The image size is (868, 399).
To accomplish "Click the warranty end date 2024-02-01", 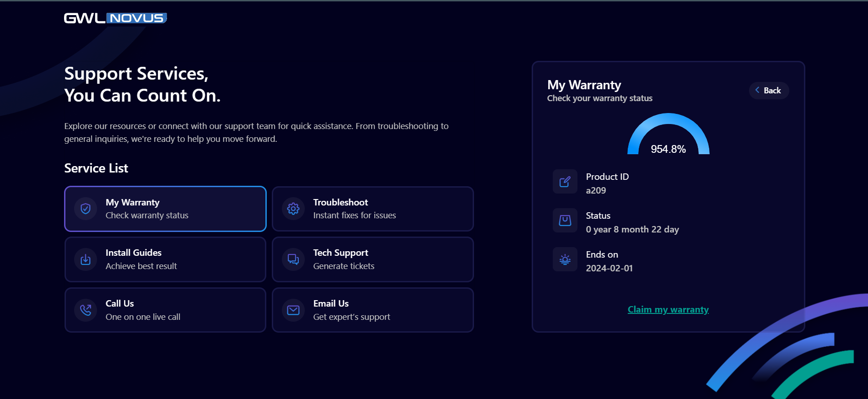I will [x=609, y=268].
